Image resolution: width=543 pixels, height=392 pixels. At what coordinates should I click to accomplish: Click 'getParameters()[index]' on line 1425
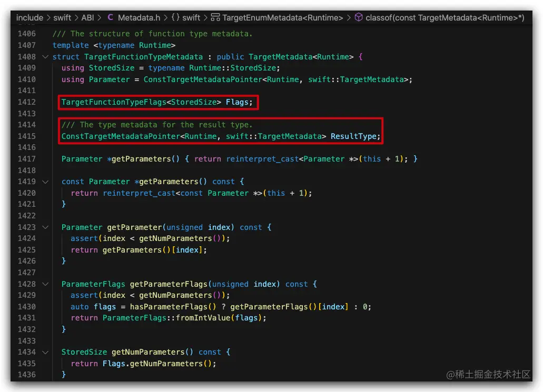click(x=152, y=250)
